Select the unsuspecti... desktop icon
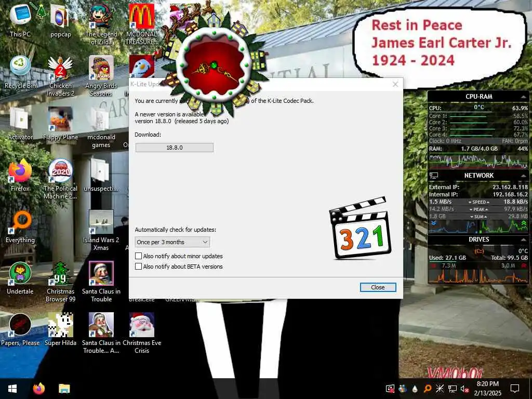 (x=101, y=175)
